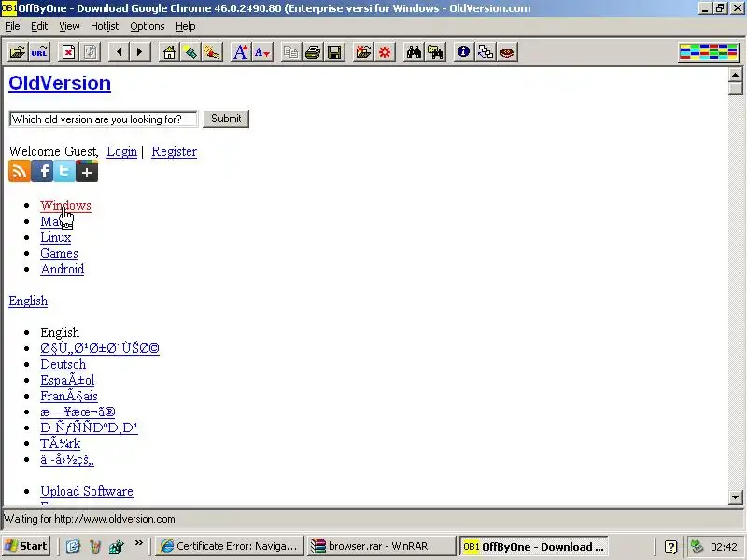Click the Login link
Viewport: 747px width, 560px height.
(121, 151)
